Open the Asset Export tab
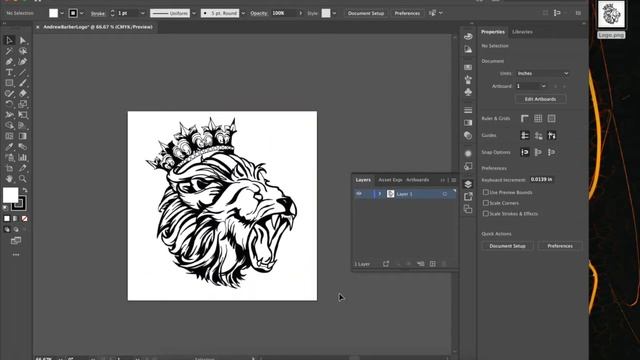 (x=390, y=180)
